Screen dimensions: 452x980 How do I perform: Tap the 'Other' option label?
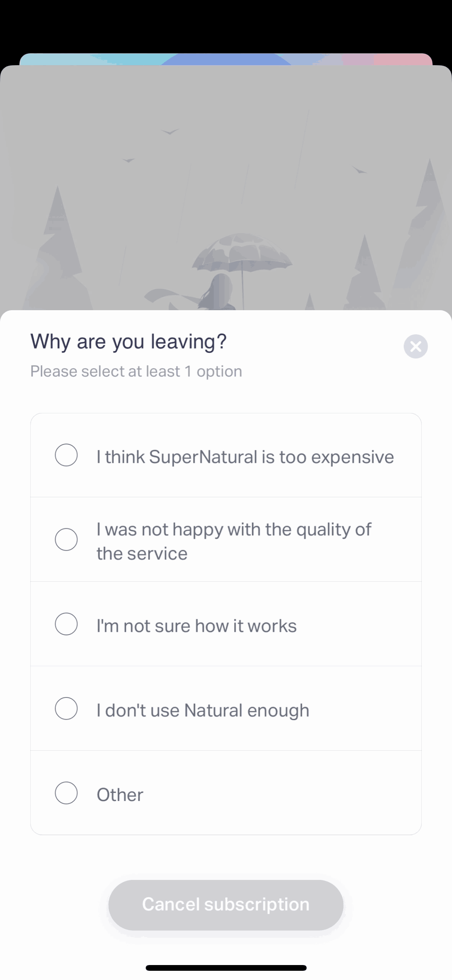(x=120, y=795)
